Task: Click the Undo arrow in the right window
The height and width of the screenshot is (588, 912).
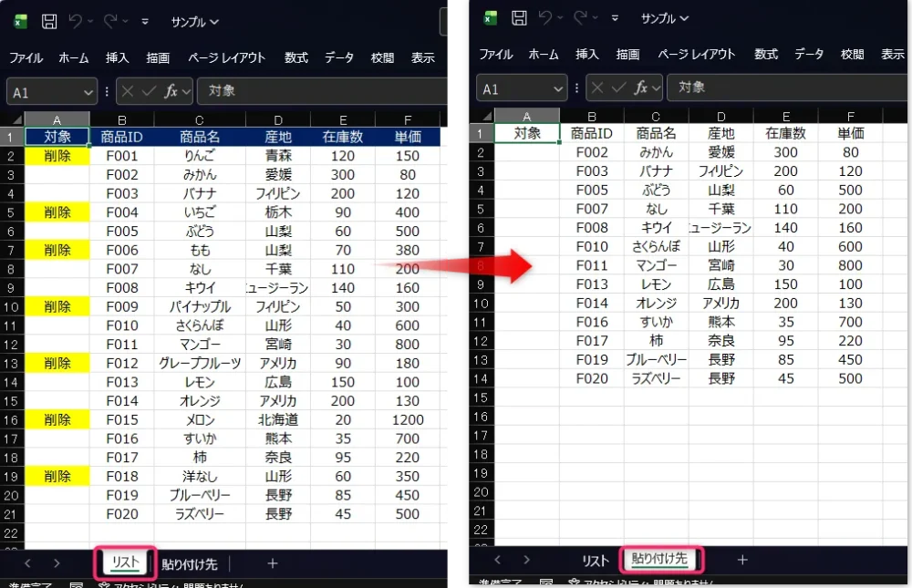Action: [546, 18]
